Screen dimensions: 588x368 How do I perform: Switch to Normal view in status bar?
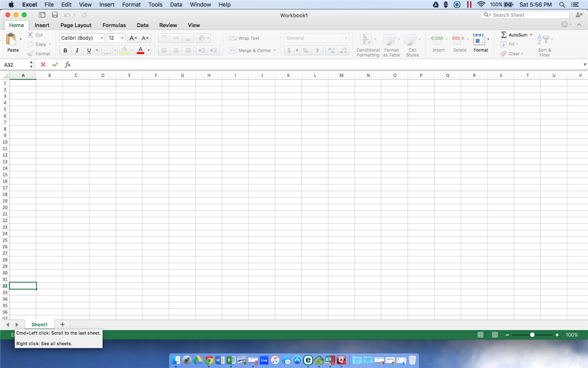pyautogui.click(x=481, y=335)
